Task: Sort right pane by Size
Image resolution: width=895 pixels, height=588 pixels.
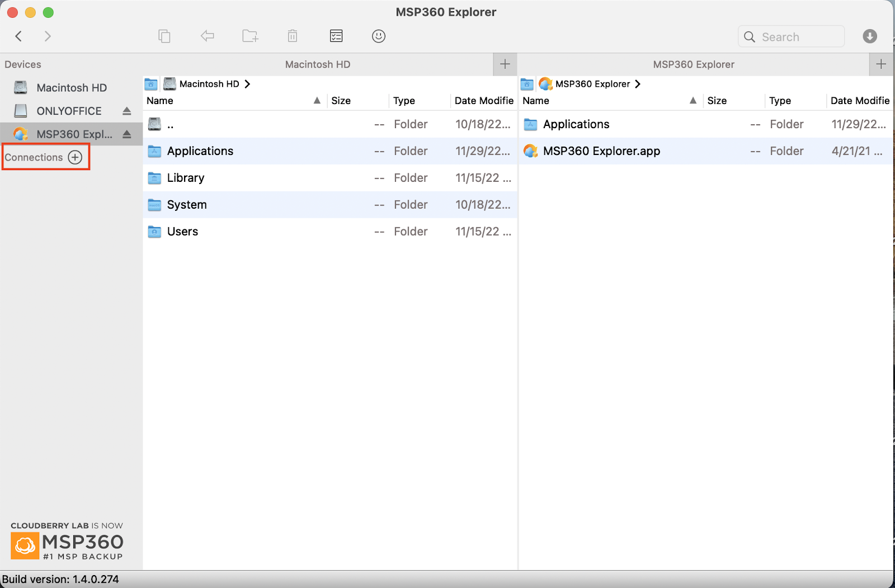Action: pyautogui.click(x=734, y=101)
